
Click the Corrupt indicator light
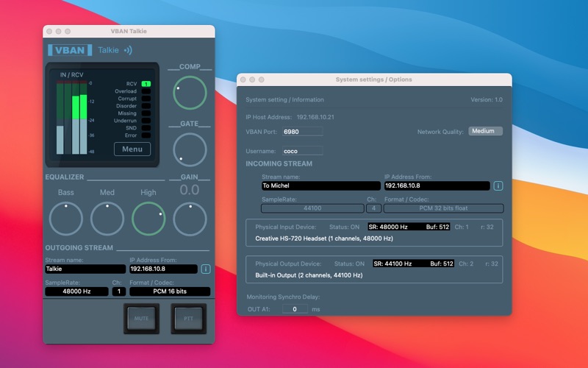click(146, 99)
